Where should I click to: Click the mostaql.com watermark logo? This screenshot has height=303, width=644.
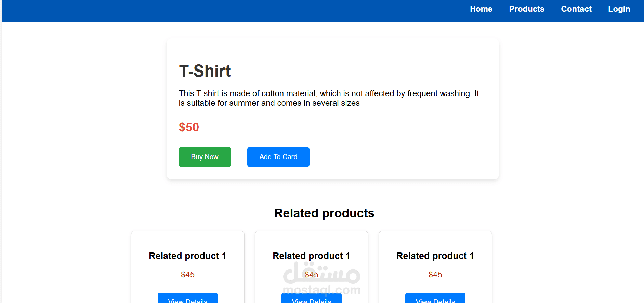pyautogui.click(x=321, y=278)
